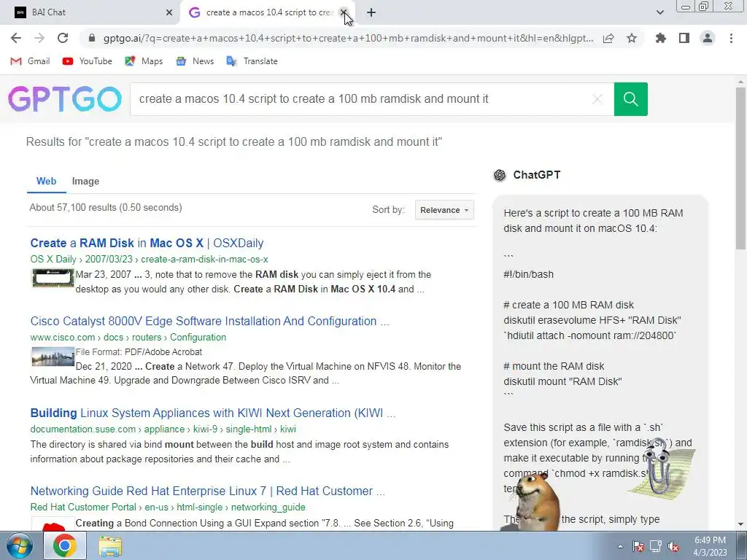Open the Cisco Catalyst 8000V result
Viewport: 747px width, 560px height.
tap(209, 321)
